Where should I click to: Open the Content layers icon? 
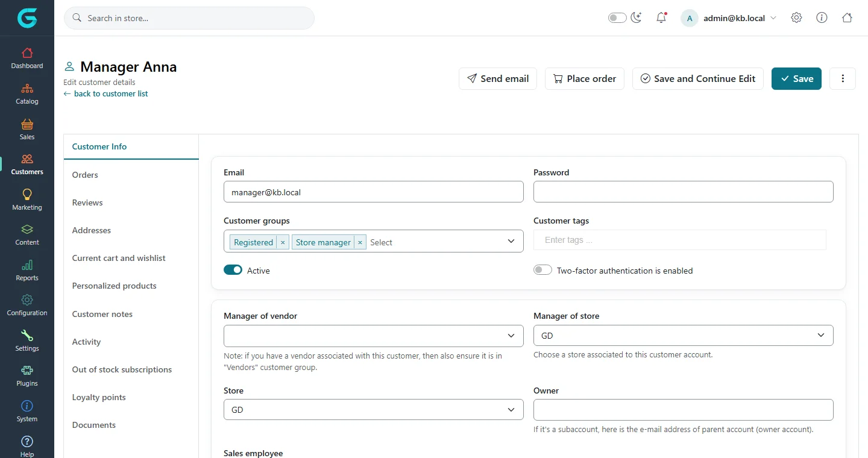tap(27, 230)
